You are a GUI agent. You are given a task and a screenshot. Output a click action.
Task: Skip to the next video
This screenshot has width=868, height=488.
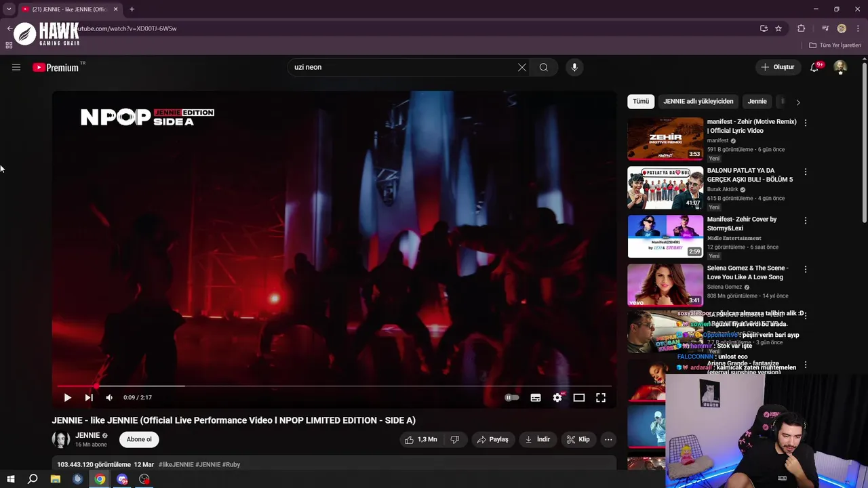point(89,398)
